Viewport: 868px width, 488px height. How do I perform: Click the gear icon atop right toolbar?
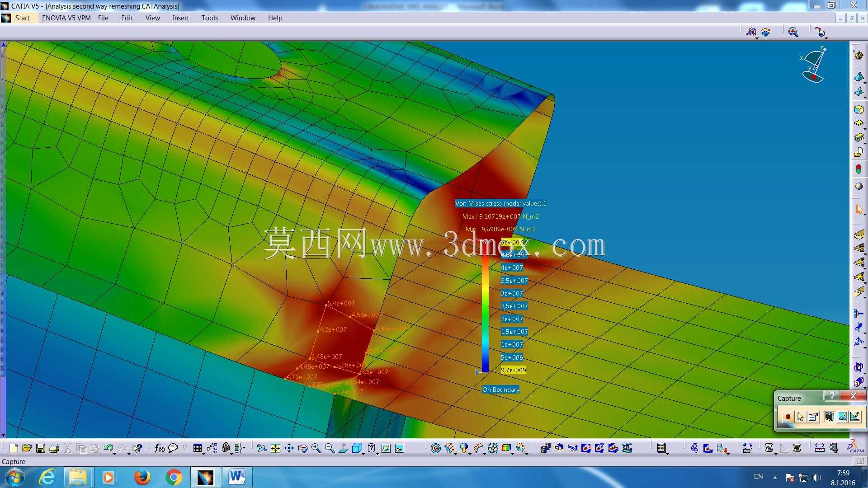pyautogui.click(x=859, y=56)
